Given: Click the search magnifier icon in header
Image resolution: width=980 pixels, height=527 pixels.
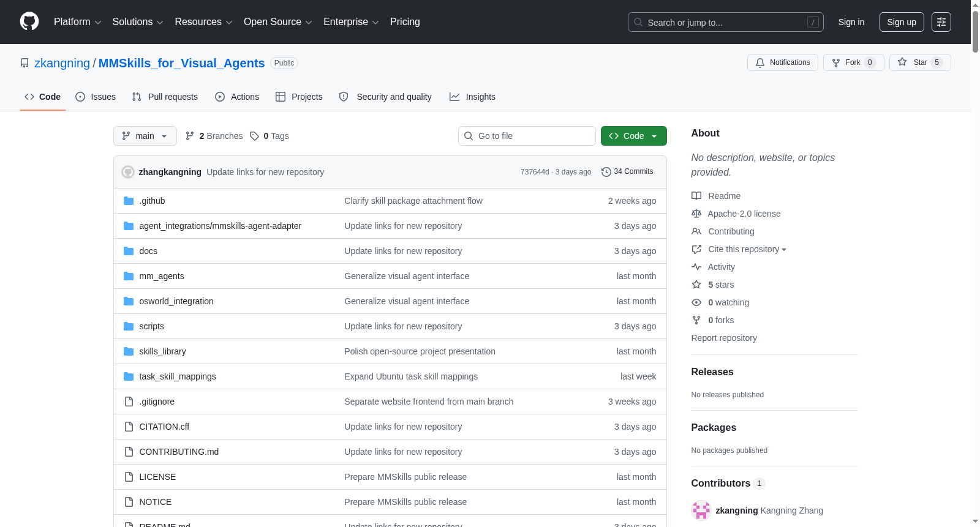Looking at the screenshot, I should coord(638,23).
